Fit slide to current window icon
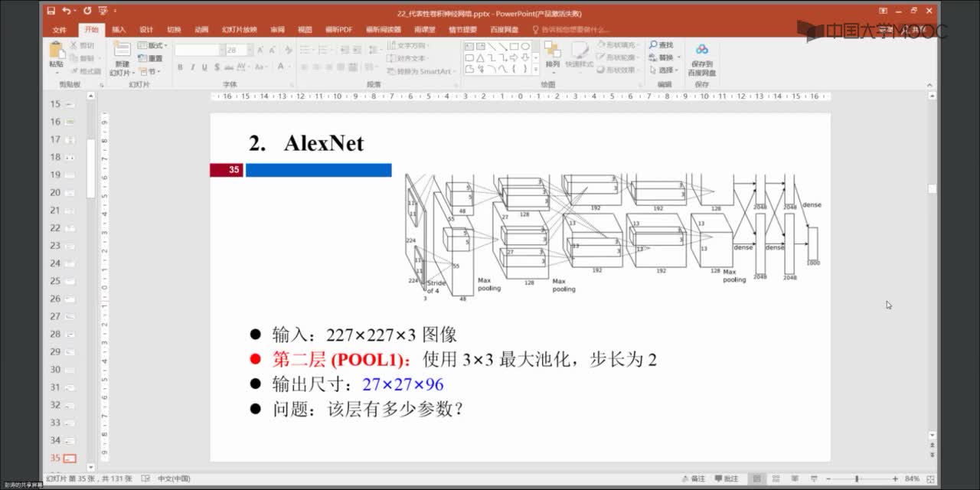Image resolution: width=980 pixels, height=490 pixels. tap(929, 479)
